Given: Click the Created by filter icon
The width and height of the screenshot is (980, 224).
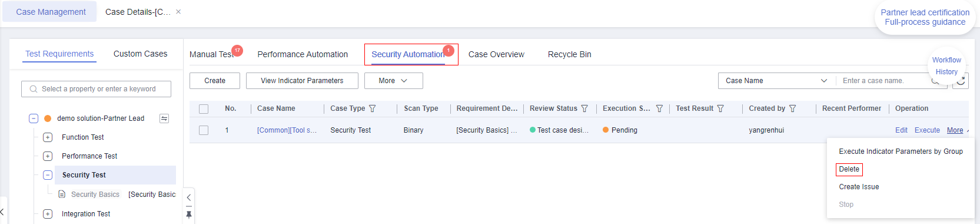Looking at the screenshot, I should 792,108.
